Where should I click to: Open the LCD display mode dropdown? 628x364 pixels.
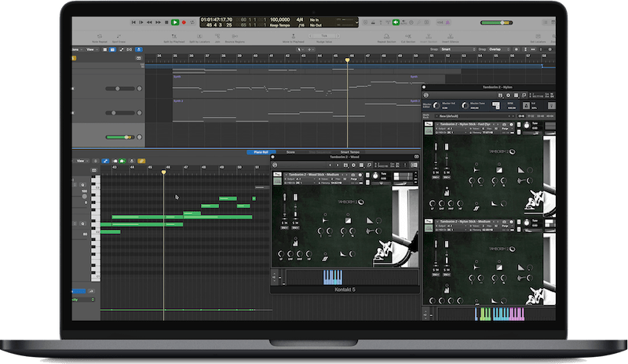click(356, 23)
